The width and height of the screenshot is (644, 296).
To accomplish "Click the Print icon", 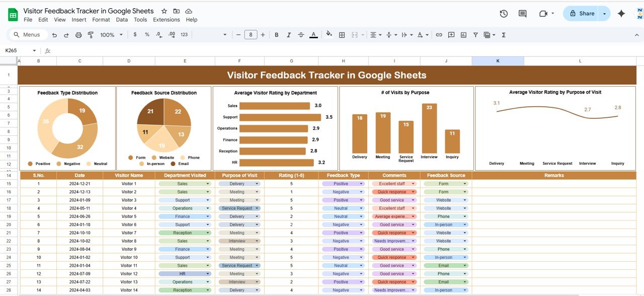I will click(78, 35).
